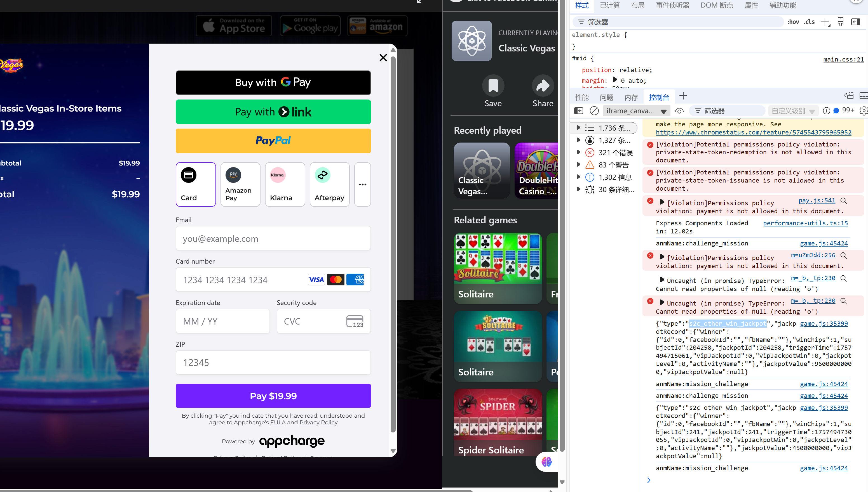Click the live expression eye icon

click(679, 111)
